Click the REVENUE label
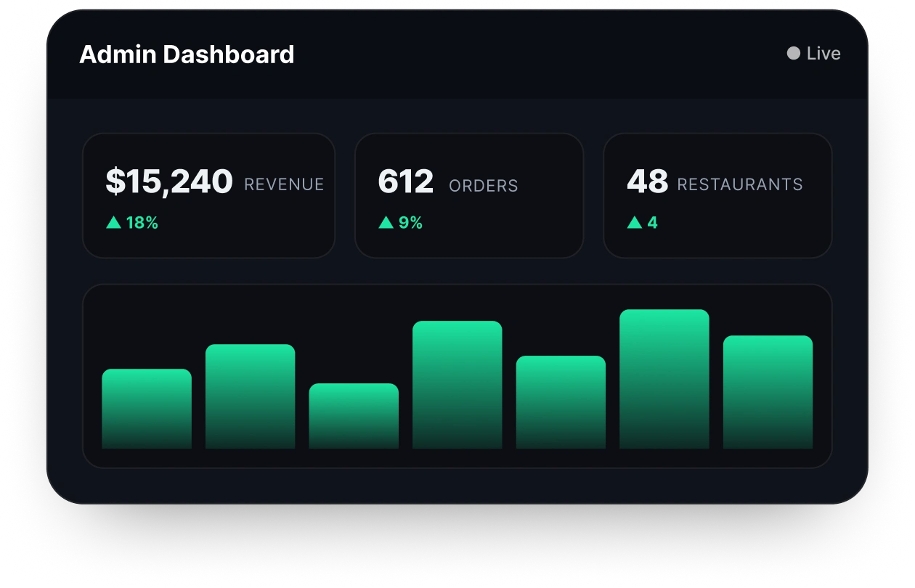915x588 pixels. [x=284, y=184]
